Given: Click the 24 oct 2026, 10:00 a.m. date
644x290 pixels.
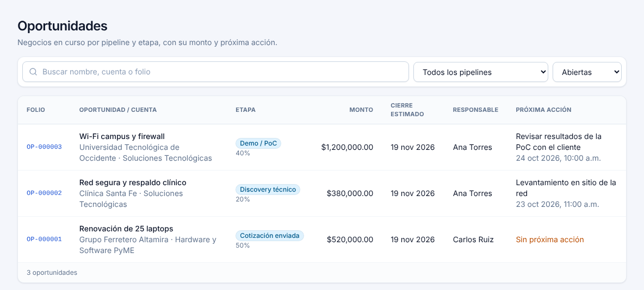Looking at the screenshot, I should [558, 158].
